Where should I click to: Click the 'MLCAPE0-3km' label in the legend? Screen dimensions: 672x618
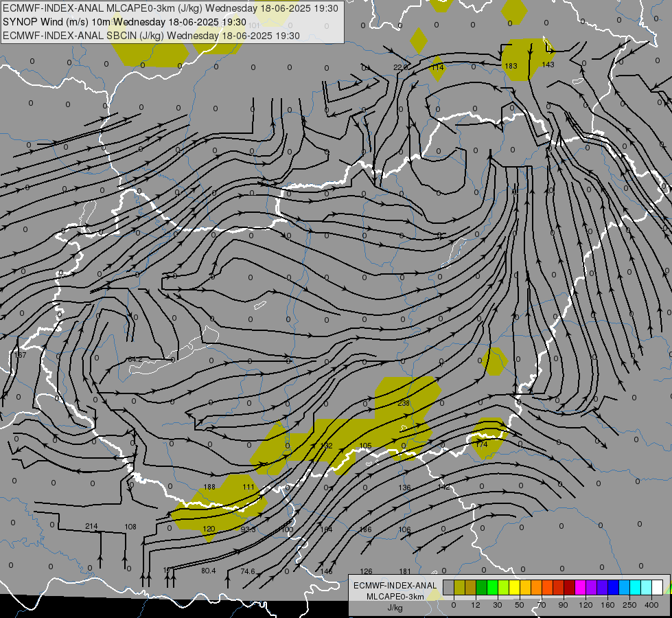395,597
